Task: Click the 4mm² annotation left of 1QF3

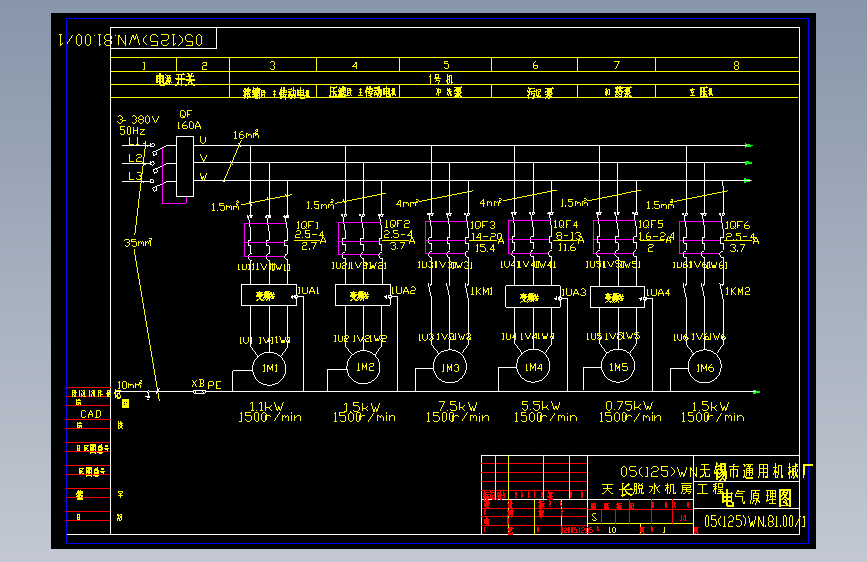Action: 406,204
